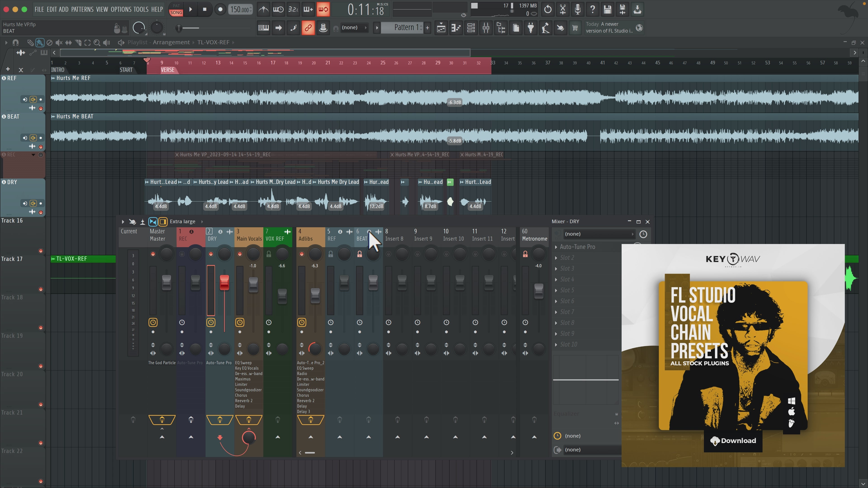The height and width of the screenshot is (488, 868).
Task: Toggle the typing keyboard to piano icon
Action: pos(264,28)
